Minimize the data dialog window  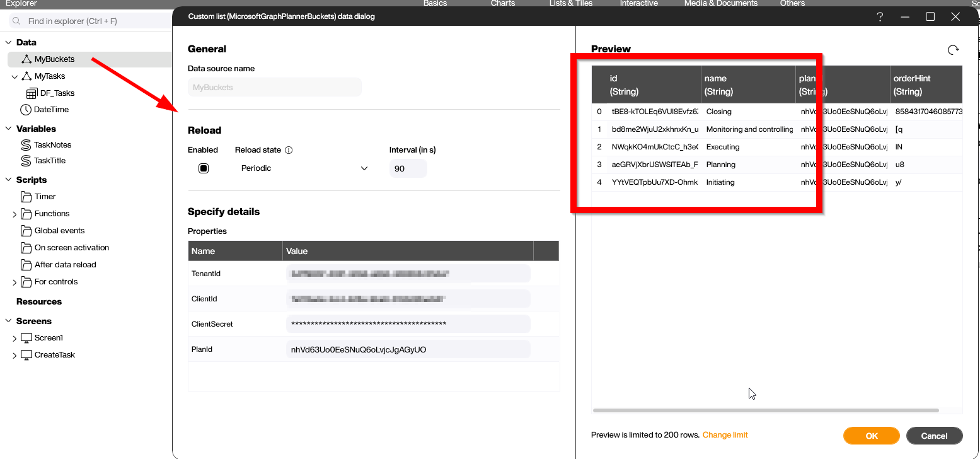(x=905, y=17)
